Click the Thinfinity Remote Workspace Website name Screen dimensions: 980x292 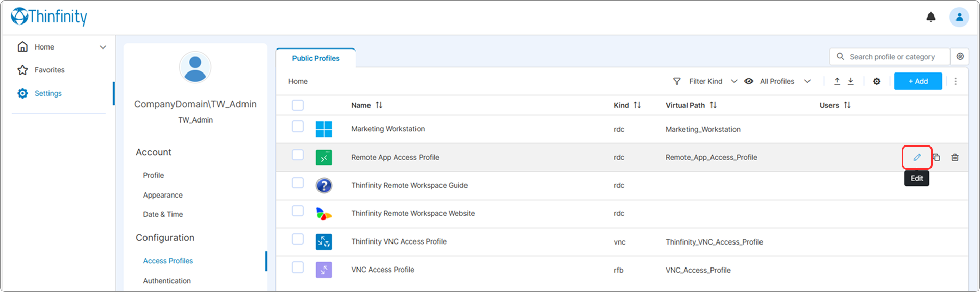click(413, 213)
